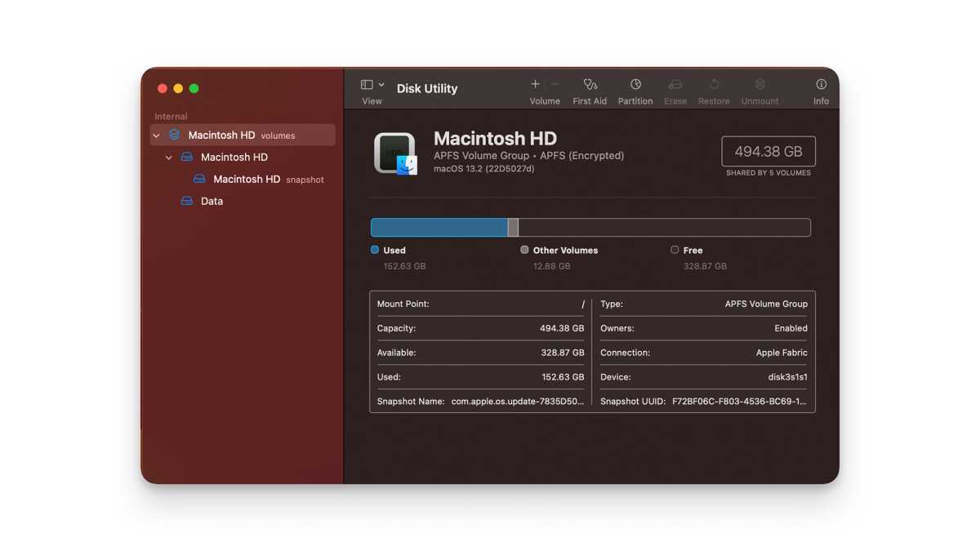Select the Macintosh HD snapshot drive icon
Image resolution: width=980 pixels, height=551 pixels.
(199, 179)
